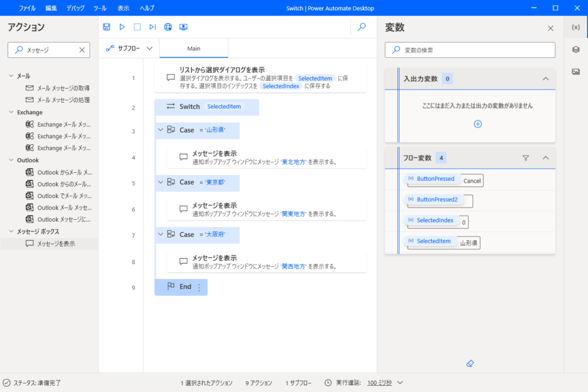Click the Case '東京都' (Tokyo) block icon

(171, 182)
